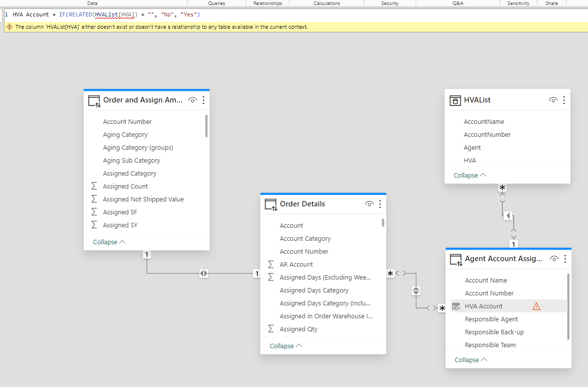Click the sigma icon beside AR Account
This screenshot has width=588, height=387.
tap(271, 265)
